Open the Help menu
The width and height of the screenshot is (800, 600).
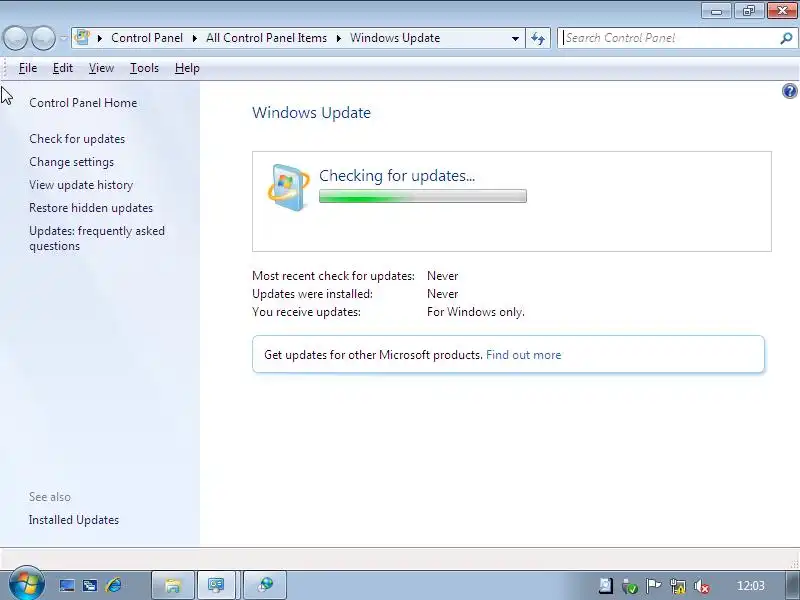[187, 68]
